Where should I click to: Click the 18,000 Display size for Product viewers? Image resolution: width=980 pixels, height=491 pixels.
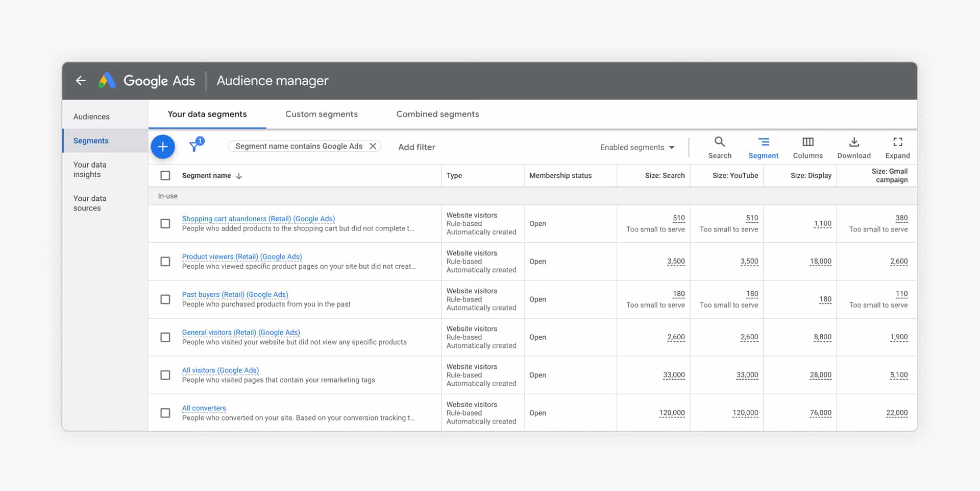(820, 262)
